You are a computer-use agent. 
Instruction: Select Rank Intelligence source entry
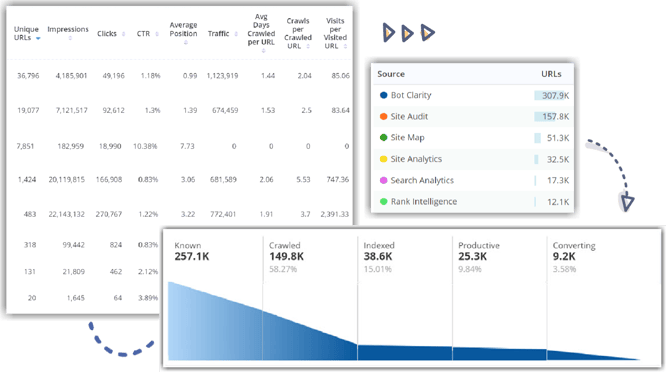[472, 202]
